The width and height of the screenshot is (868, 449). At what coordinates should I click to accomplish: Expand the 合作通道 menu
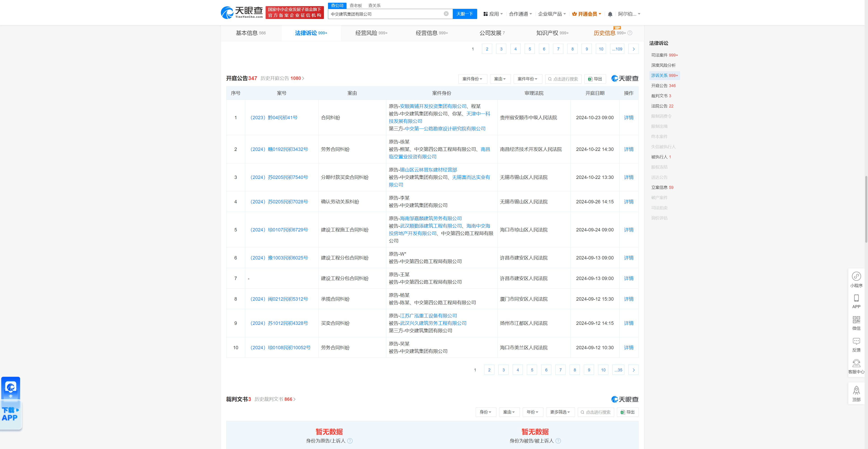520,14
